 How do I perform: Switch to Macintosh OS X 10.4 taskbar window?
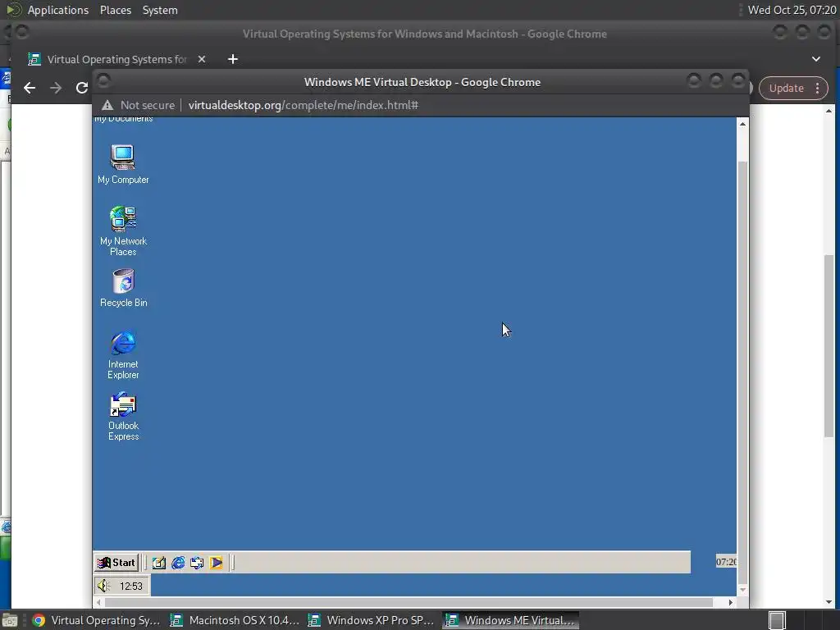coord(235,620)
